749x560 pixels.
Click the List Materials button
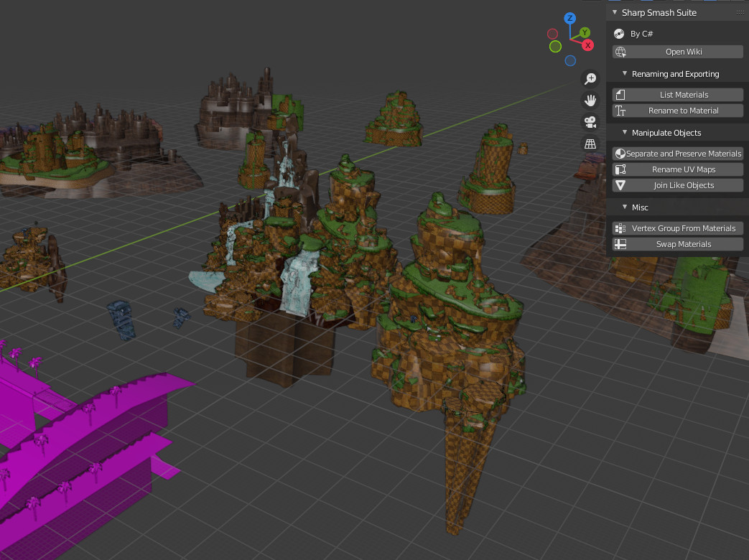click(x=677, y=95)
